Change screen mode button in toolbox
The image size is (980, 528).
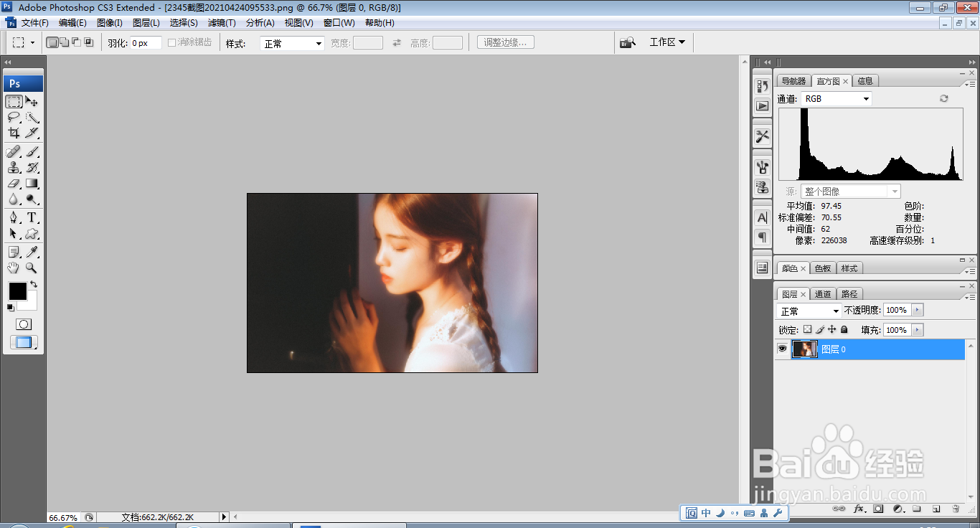pos(24,342)
